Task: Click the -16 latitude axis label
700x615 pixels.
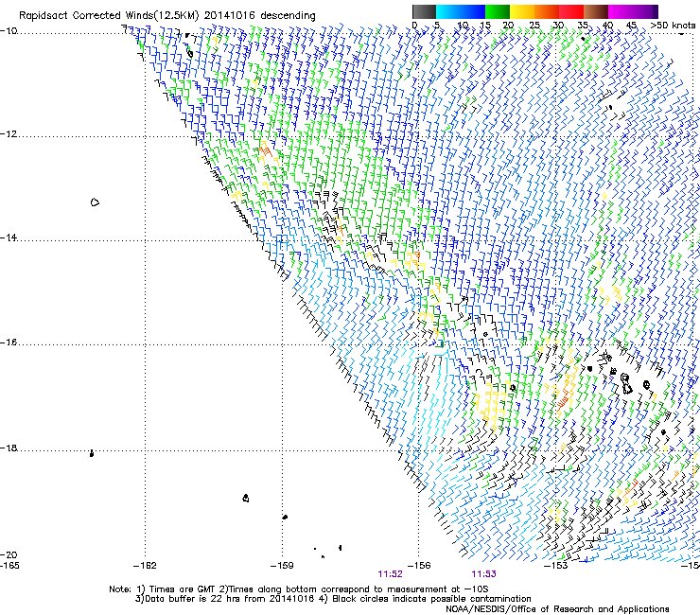Action: pyautogui.click(x=9, y=343)
